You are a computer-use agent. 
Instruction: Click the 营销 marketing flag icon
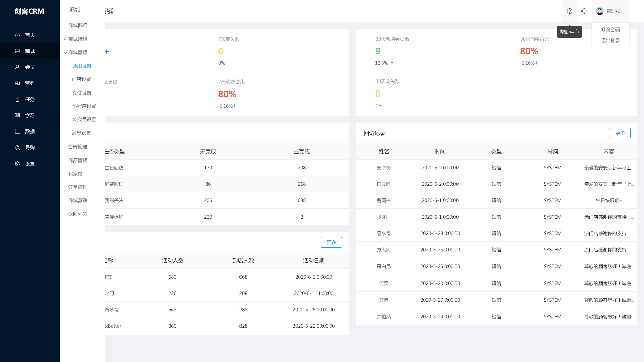point(17,83)
